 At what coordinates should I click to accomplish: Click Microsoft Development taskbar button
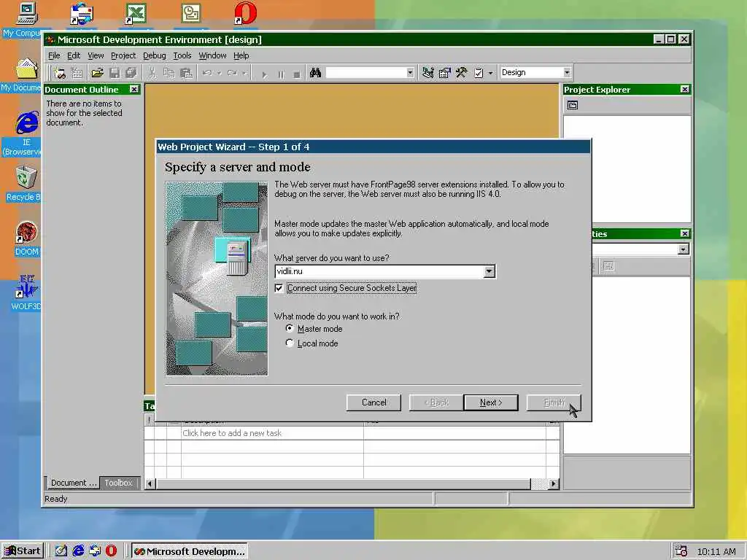189,551
